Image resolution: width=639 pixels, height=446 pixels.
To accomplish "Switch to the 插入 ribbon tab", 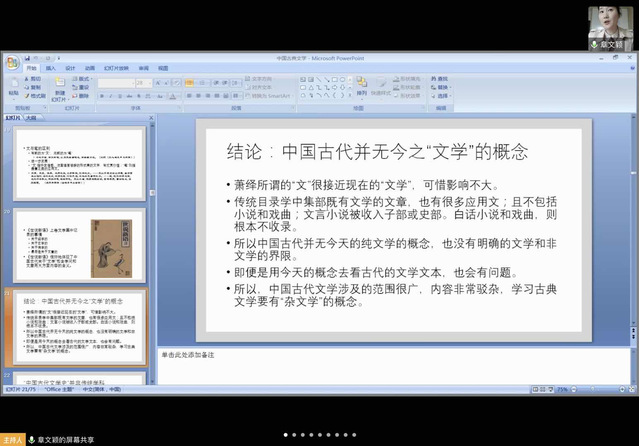I will (51, 68).
